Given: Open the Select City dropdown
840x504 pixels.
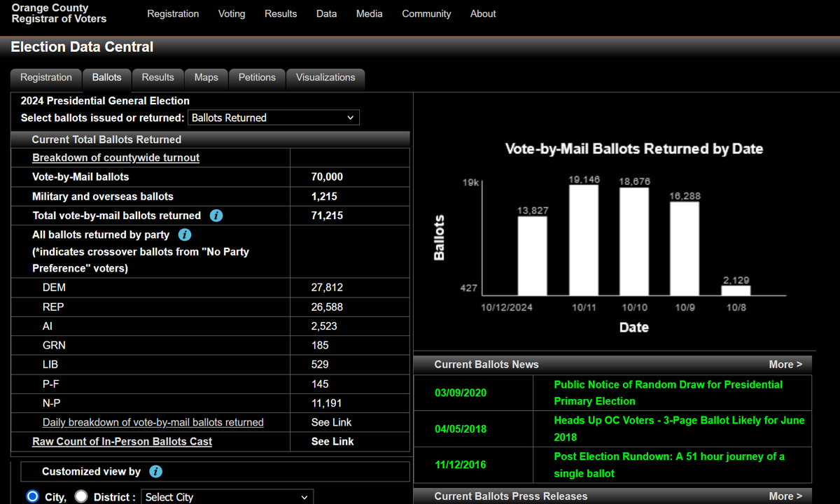Looking at the screenshot, I should [227, 497].
